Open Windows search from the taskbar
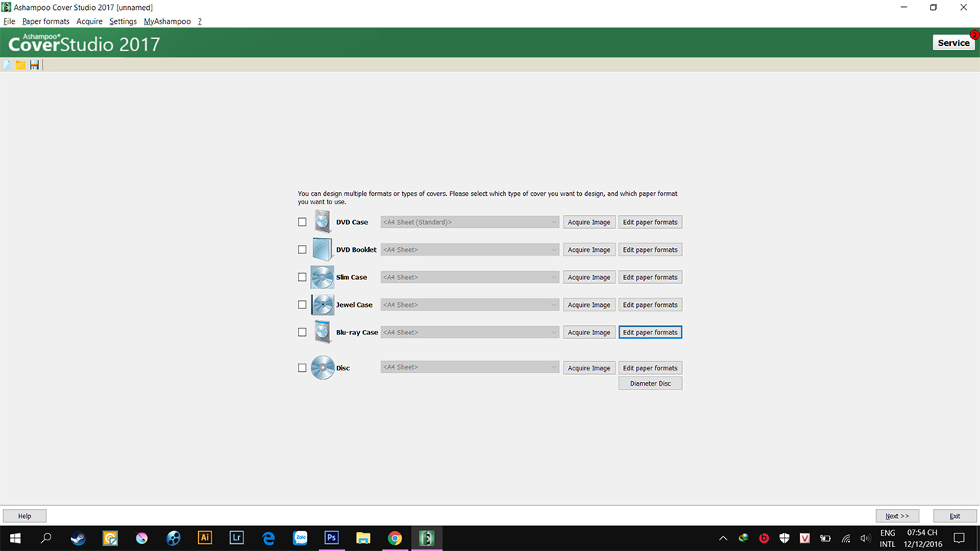Viewport: 980px width, 551px height. (46, 538)
